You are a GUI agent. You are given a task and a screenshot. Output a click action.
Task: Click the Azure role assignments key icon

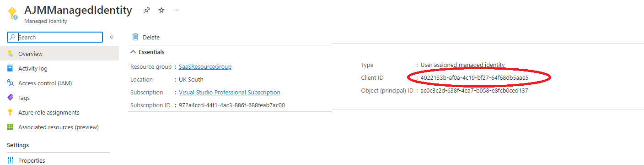[x=10, y=112]
